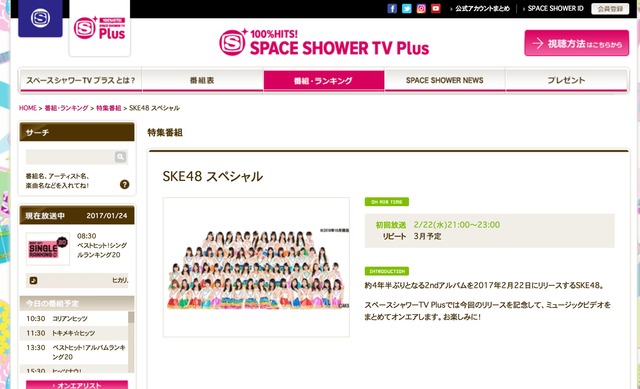Click the music note icon in now playing
This screenshot has height=389, width=640.
pyautogui.click(x=33, y=280)
